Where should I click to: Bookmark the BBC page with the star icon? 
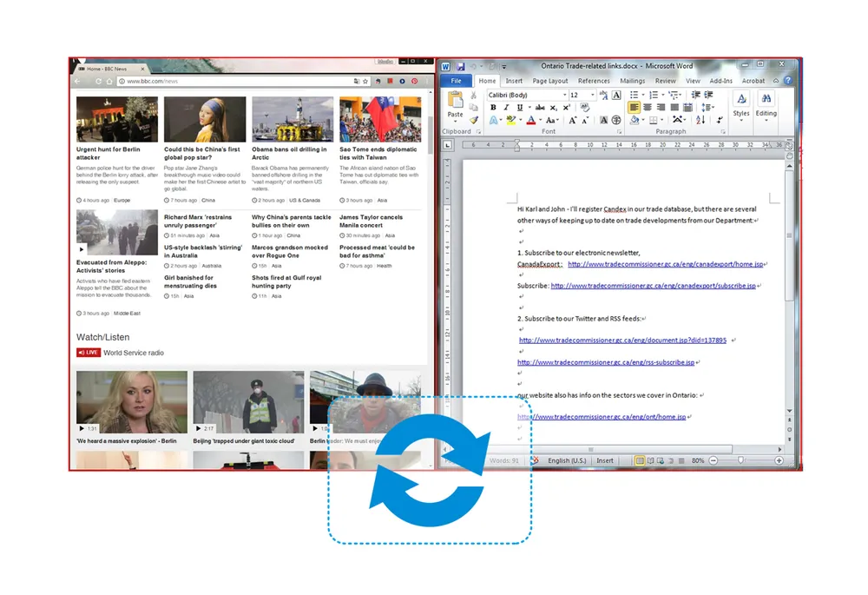pyautogui.click(x=365, y=82)
